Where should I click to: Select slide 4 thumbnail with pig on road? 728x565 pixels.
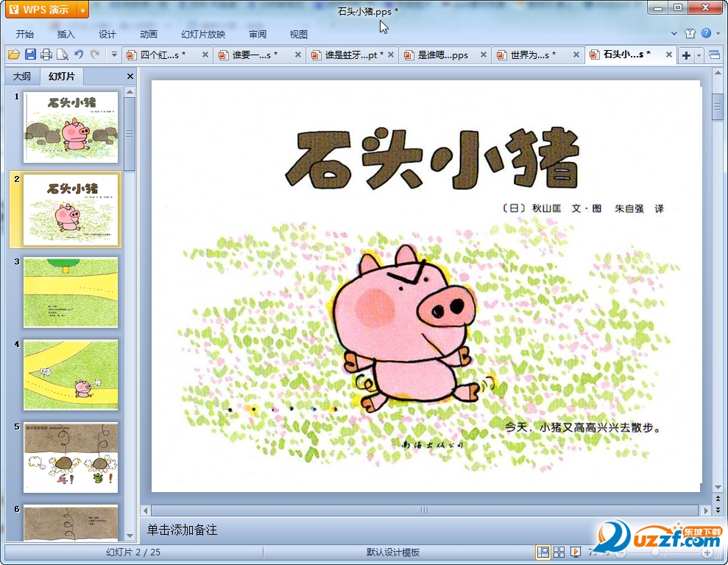[x=71, y=374]
